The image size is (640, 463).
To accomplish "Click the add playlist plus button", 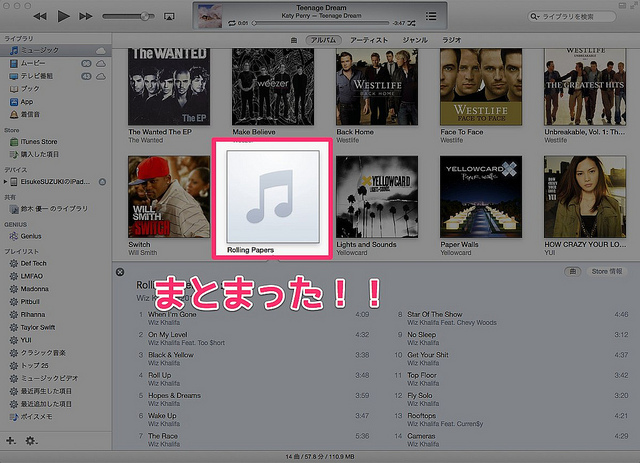I will point(11,441).
